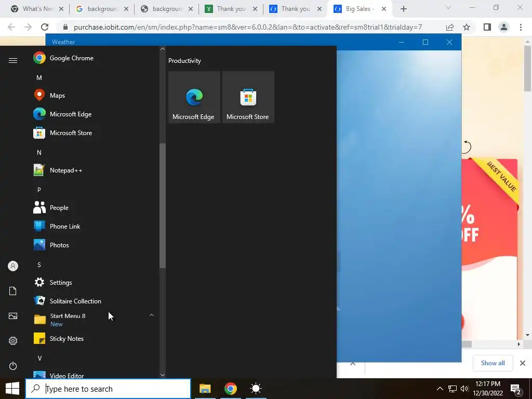Click the app list scroll-down arrow
The height and width of the screenshot is (399, 532).
[x=163, y=375]
